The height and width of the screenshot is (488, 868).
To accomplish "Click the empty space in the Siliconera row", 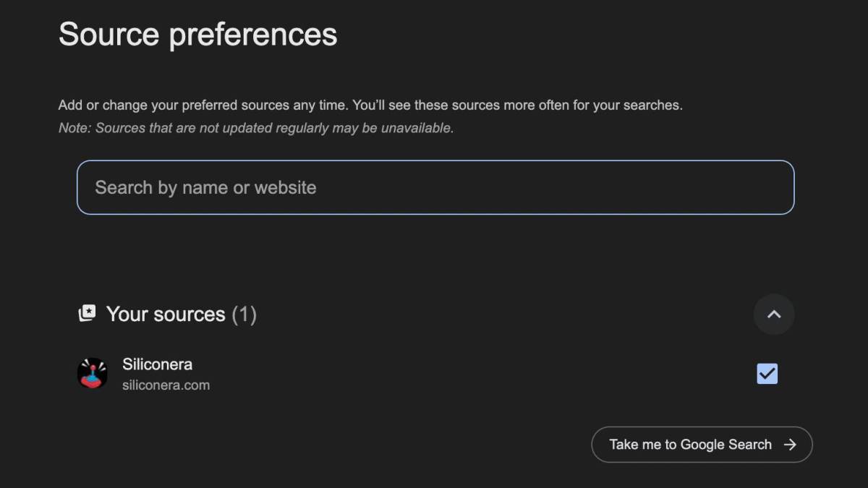I will coord(470,374).
